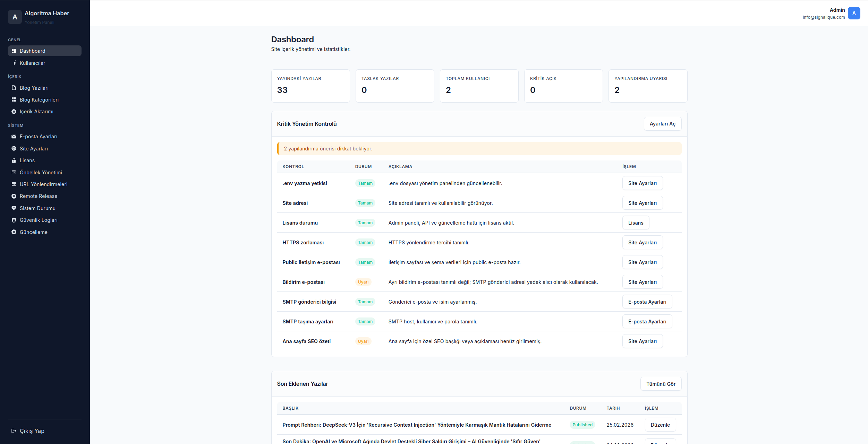Click the Dashboard grid icon in sidebar
Screen dimensions: 868x444
click(14, 51)
